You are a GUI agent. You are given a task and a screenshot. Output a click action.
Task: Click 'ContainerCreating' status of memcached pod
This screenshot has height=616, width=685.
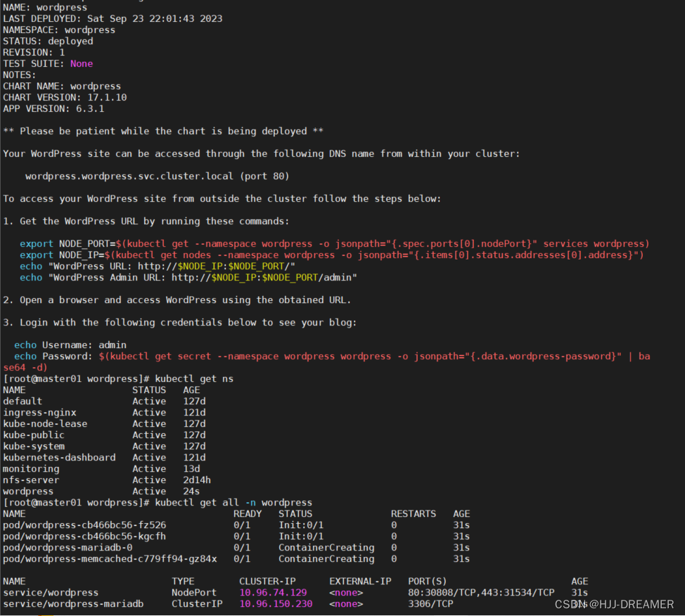click(x=326, y=559)
